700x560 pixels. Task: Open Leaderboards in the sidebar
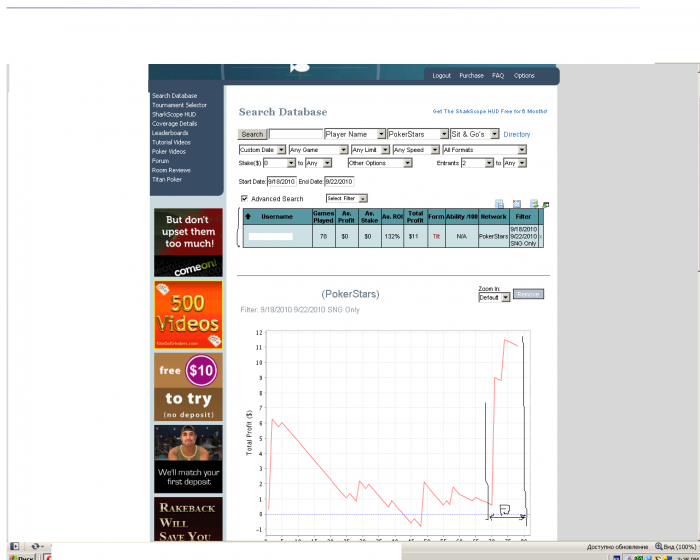click(170, 133)
